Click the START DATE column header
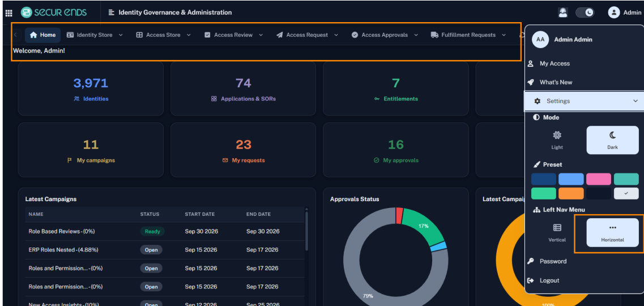The image size is (644, 306). [x=199, y=214]
